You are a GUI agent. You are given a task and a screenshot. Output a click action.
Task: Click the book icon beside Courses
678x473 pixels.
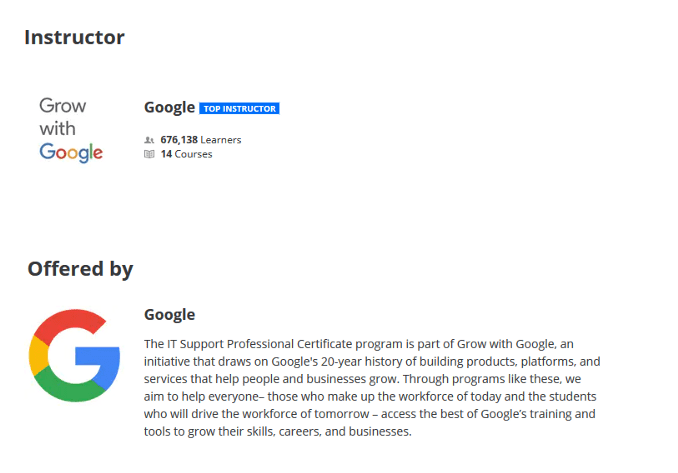coord(149,154)
